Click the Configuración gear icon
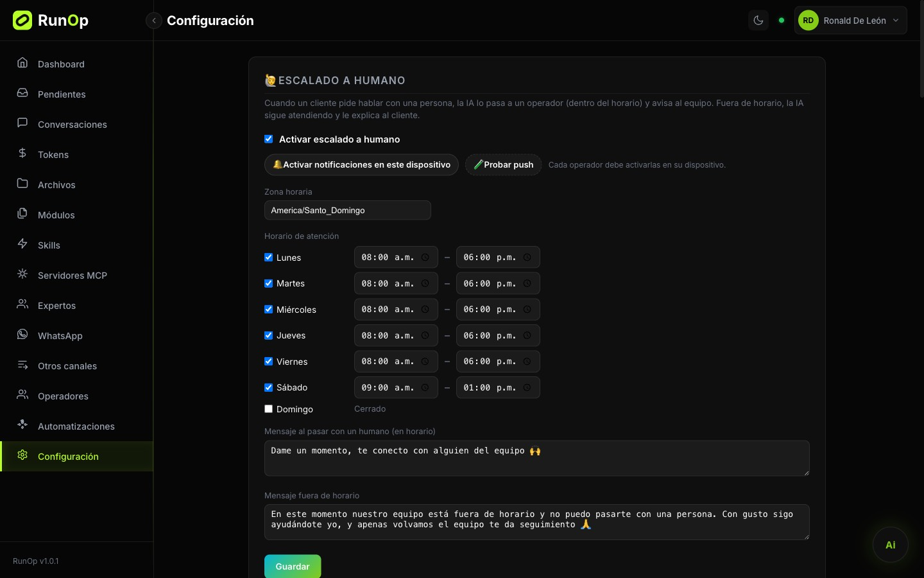The width and height of the screenshot is (924, 578). pyautogui.click(x=22, y=455)
